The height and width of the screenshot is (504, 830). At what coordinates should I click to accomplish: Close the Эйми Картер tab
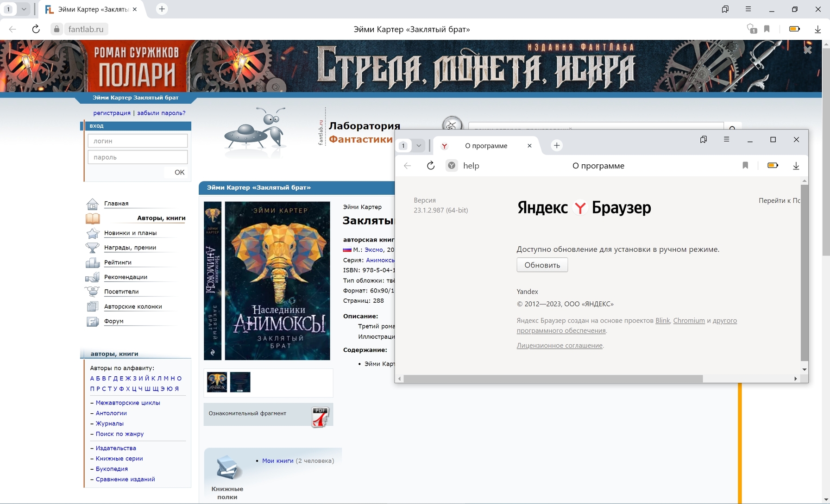pyautogui.click(x=135, y=9)
